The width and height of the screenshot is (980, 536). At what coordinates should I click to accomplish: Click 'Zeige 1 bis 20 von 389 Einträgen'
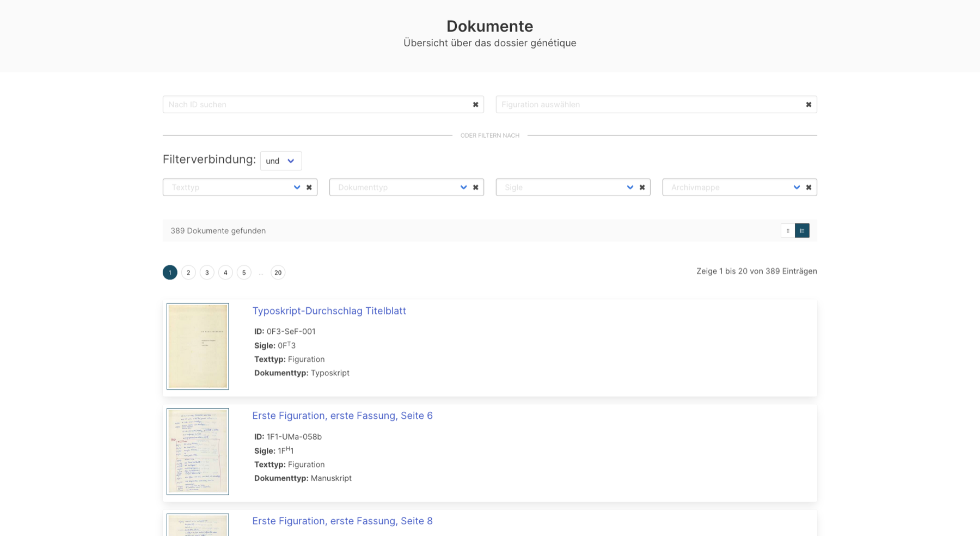coord(757,271)
